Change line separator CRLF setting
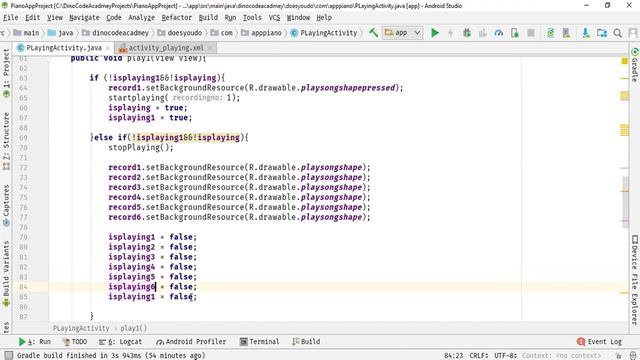 [x=479, y=356]
